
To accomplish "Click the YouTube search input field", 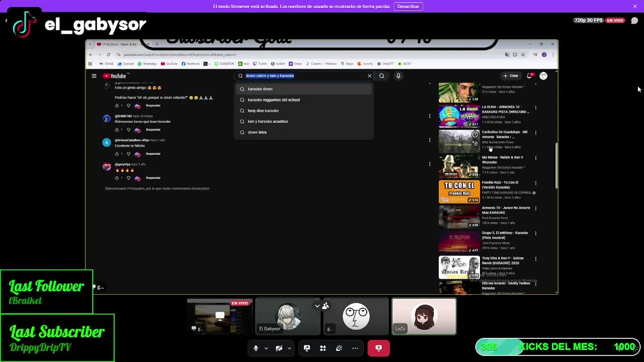I will [305, 76].
